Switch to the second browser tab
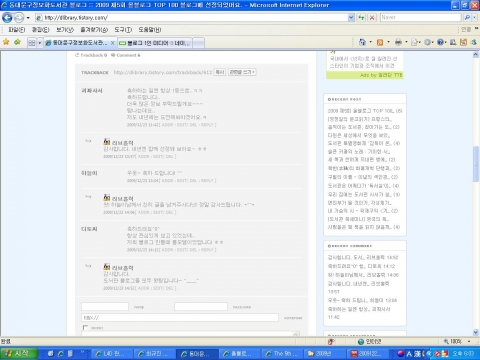The height and width of the screenshot is (360, 480). tap(155, 43)
